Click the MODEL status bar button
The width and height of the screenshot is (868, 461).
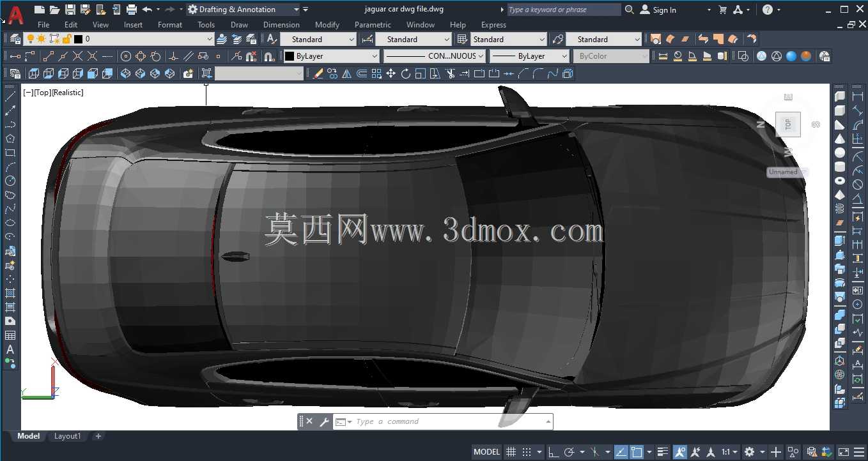pos(486,452)
